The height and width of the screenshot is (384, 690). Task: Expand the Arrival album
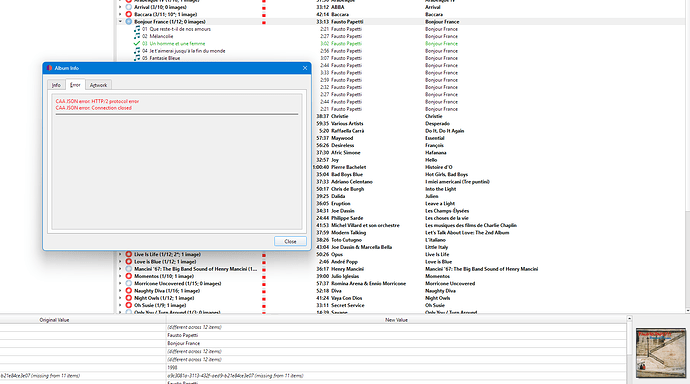[120, 7]
